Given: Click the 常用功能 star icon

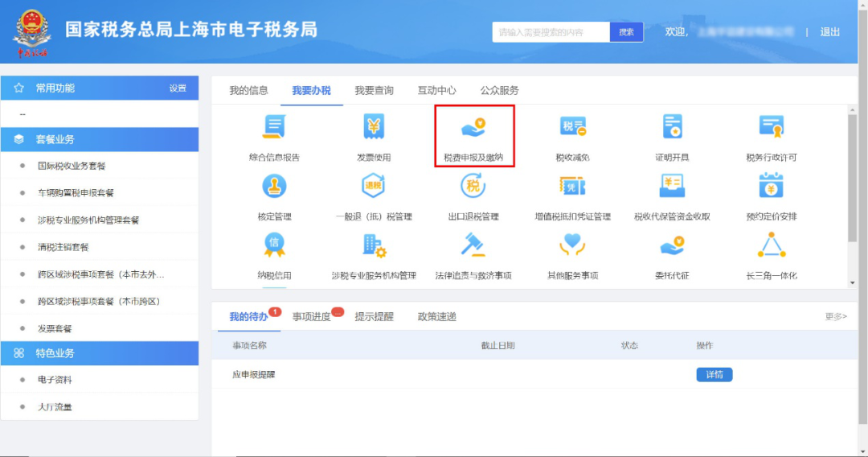Looking at the screenshot, I should click(x=18, y=88).
